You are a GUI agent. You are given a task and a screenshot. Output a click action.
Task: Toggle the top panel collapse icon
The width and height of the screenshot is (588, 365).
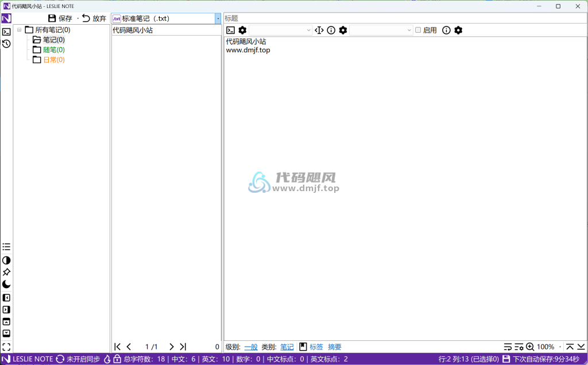point(6,322)
